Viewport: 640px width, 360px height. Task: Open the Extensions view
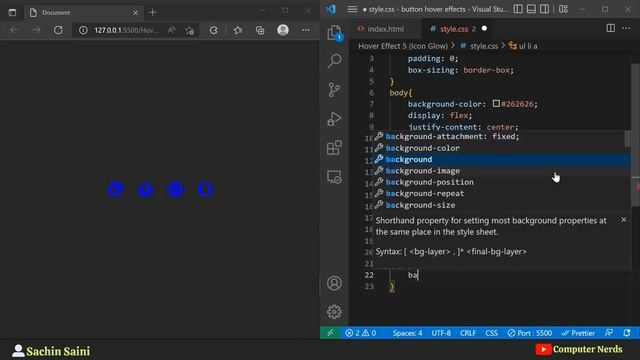coord(334,148)
